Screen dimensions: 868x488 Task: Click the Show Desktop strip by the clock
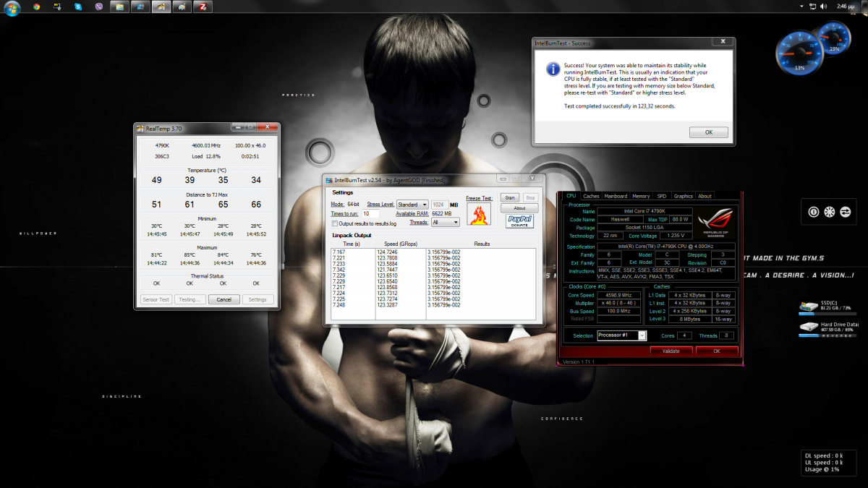click(x=864, y=7)
